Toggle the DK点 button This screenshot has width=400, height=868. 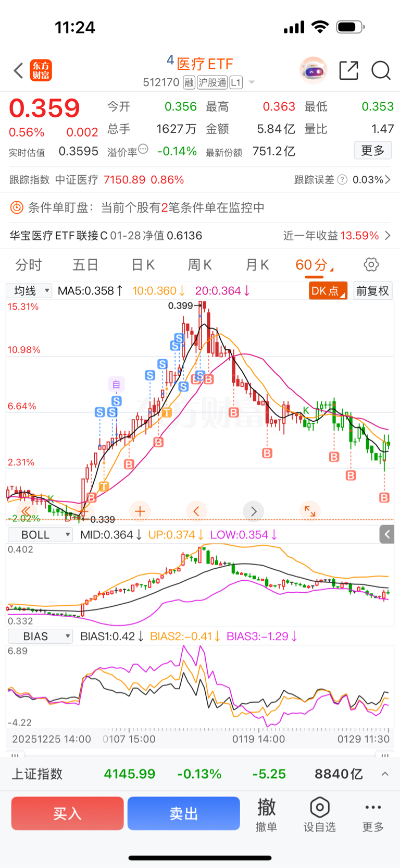328,290
